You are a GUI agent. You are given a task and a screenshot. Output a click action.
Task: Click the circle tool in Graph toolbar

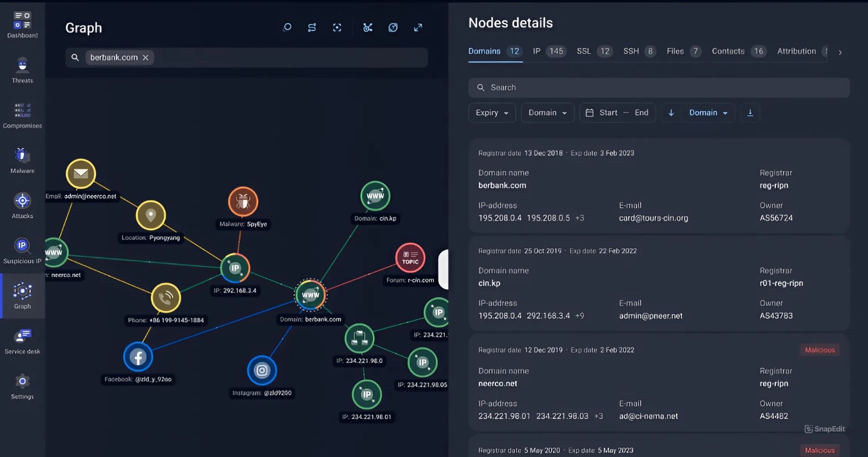(287, 27)
